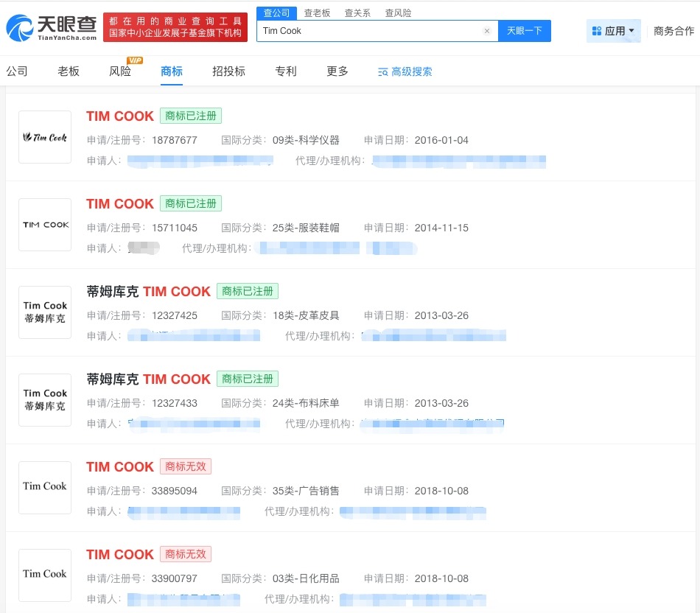Click the applicant name for registration 33895094
Viewport: 700px width, 613px height.
pyautogui.click(x=183, y=511)
